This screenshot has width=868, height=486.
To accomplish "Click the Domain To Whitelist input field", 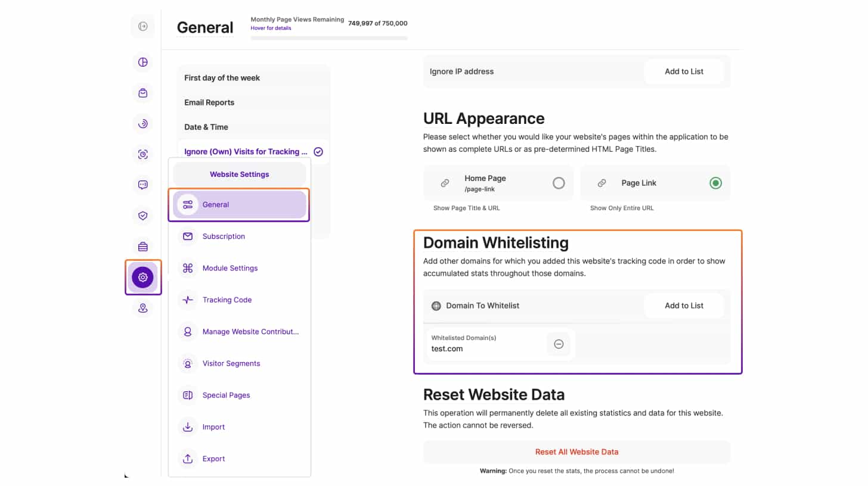I will [537, 306].
